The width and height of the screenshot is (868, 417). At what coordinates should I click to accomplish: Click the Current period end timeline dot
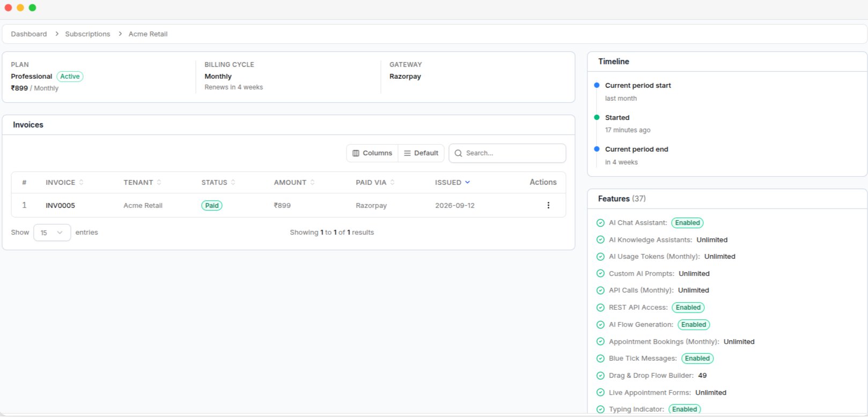(x=597, y=149)
